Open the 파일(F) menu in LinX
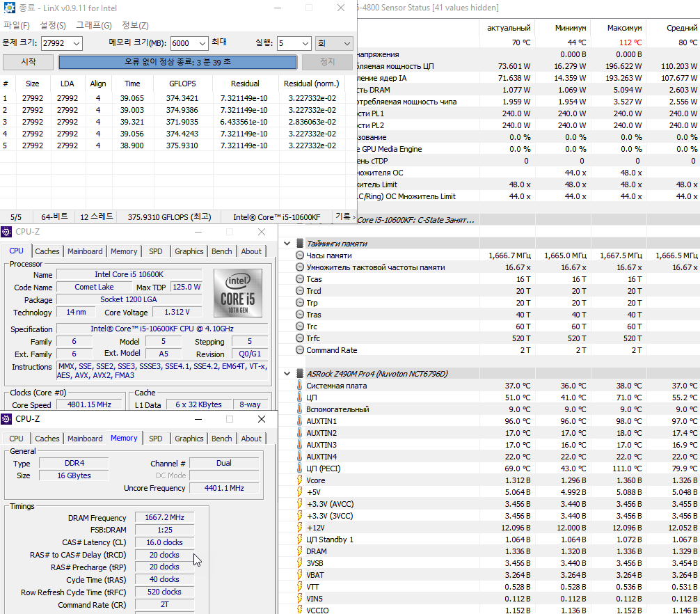The height and width of the screenshot is (614, 700). [x=17, y=26]
